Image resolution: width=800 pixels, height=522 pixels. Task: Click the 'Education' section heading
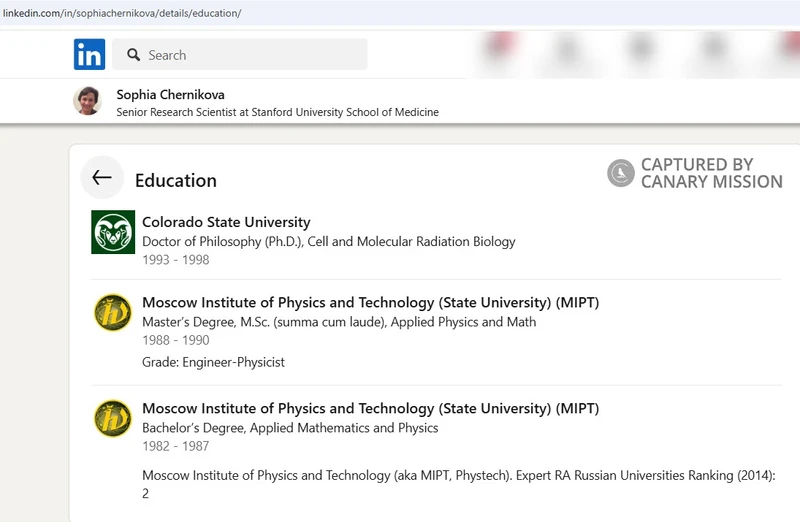pos(176,180)
